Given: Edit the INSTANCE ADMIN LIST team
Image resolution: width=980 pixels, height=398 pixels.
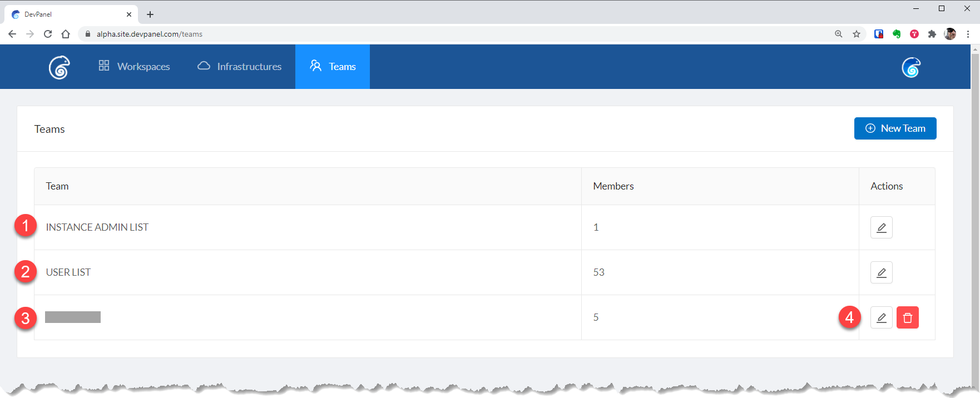Looking at the screenshot, I should 881,227.
